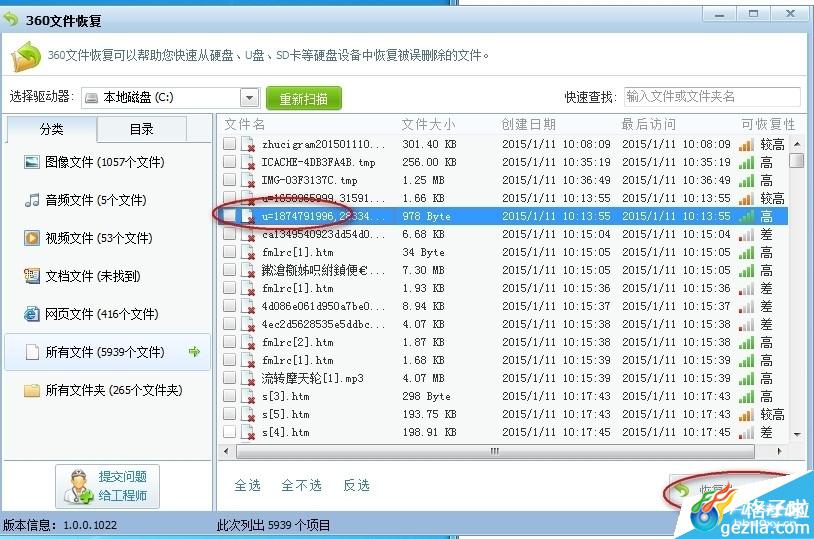
Task: Click vertical scrollbar down arrow
Action: coord(797,434)
